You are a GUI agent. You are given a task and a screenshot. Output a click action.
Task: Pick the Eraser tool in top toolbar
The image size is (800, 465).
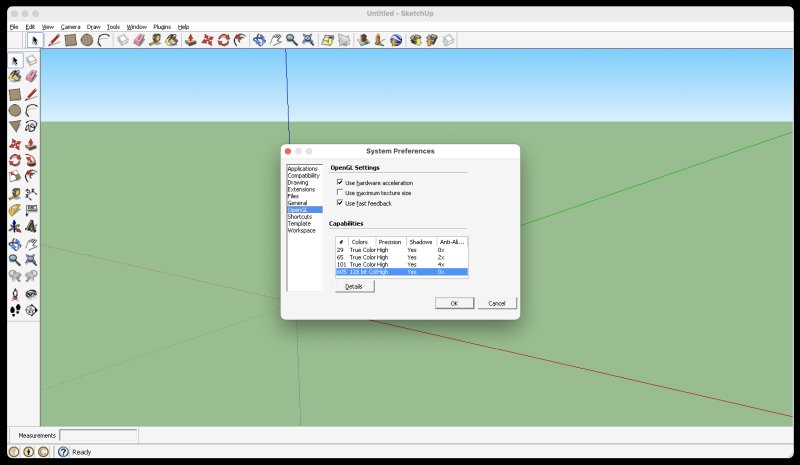(x=139, y=40)
